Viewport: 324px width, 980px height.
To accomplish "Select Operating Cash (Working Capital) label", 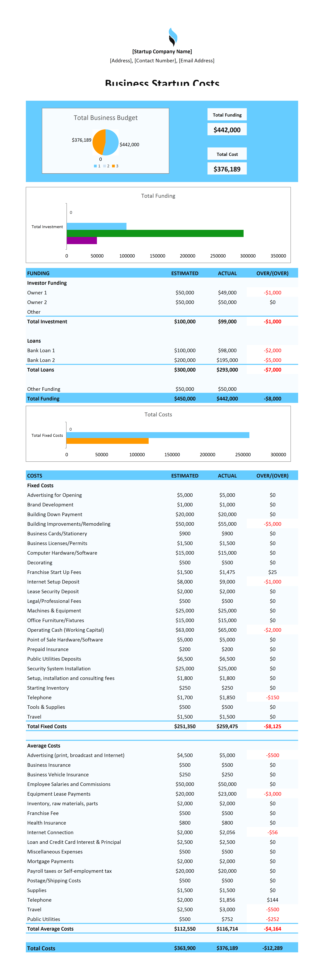I will click(x=66, y=630).
